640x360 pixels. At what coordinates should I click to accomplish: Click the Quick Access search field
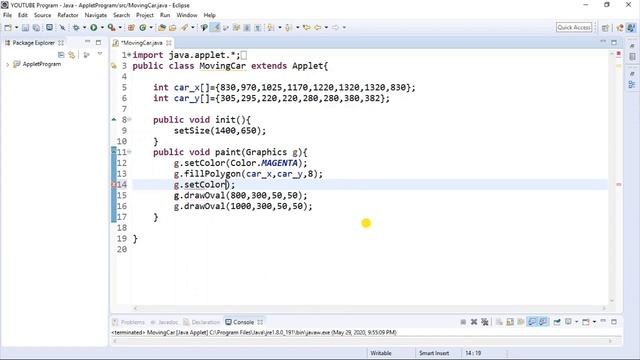click(574, 27)
